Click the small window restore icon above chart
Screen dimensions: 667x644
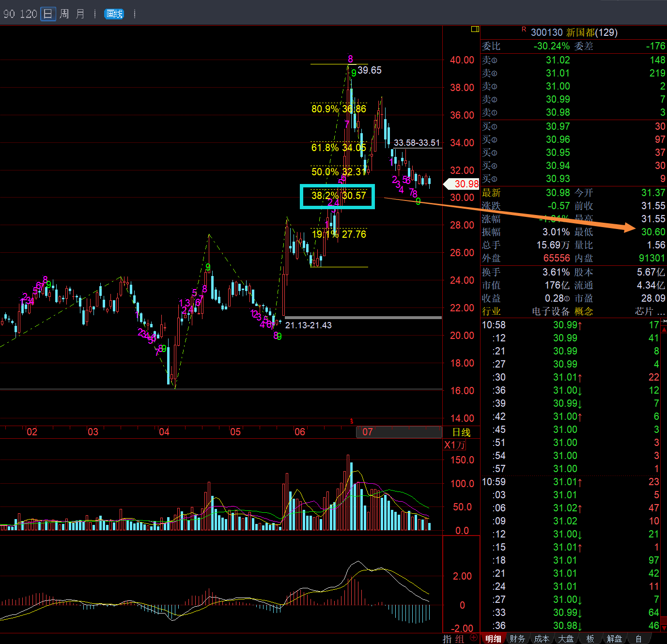pyautogui.click(x=475, y=29)
